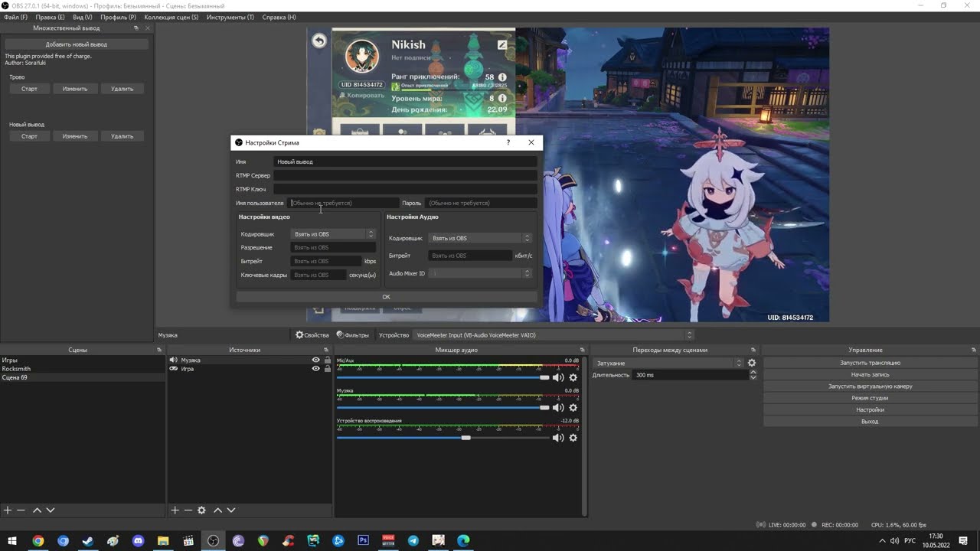
Task: Remove selected scene with minus icon
Action: pyautogui.click(x=21, y=510)
